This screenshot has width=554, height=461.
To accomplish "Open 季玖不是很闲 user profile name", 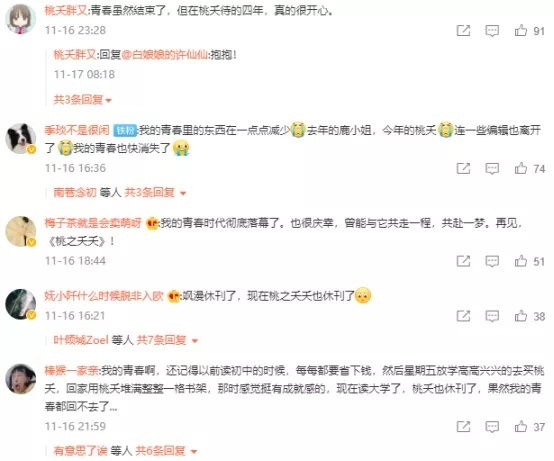I will 77,130.
